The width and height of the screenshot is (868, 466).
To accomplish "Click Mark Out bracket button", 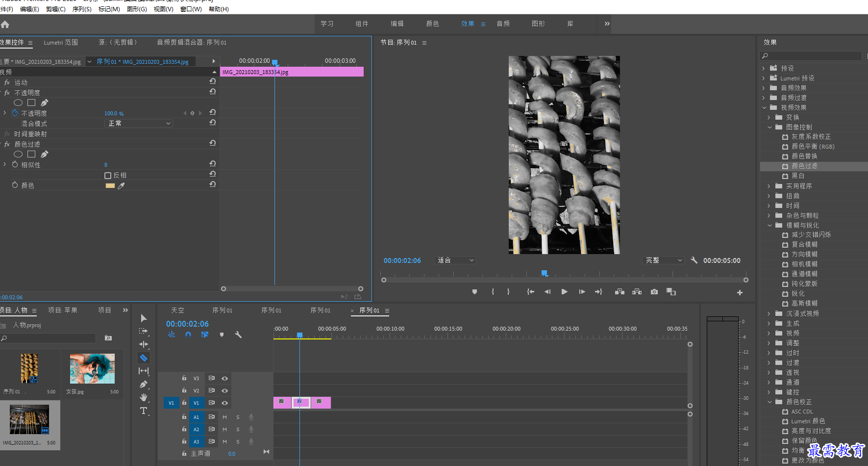I will coord(508,292).
